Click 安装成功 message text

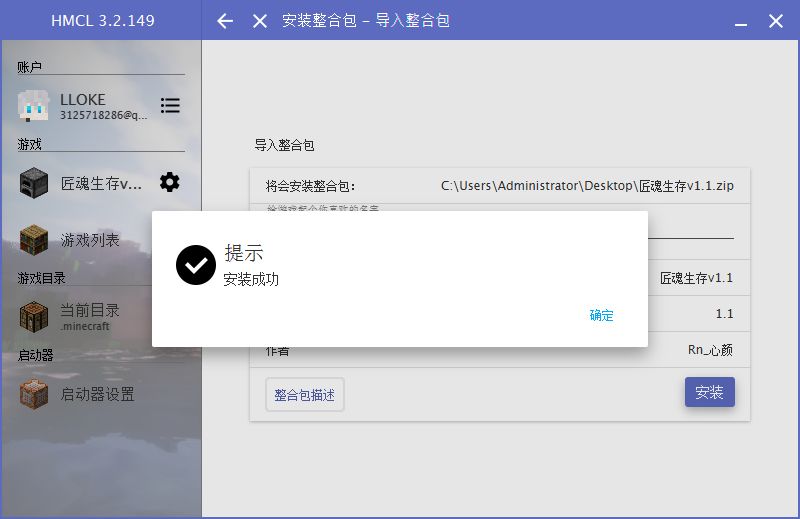pos(251,279)
